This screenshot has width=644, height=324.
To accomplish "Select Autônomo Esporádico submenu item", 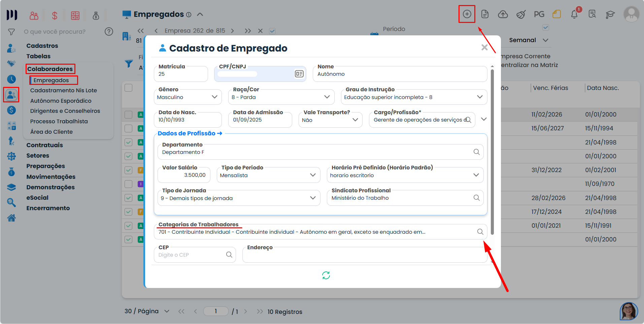I will click(x=61, y=101).
